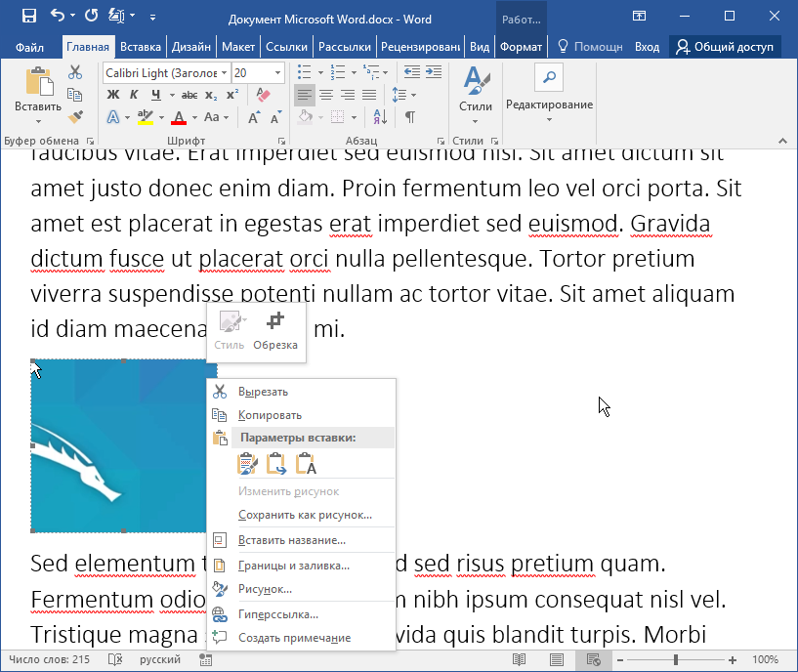798x672 pixels.
Task: Choose the keep text only paste option
Action: 306,463
